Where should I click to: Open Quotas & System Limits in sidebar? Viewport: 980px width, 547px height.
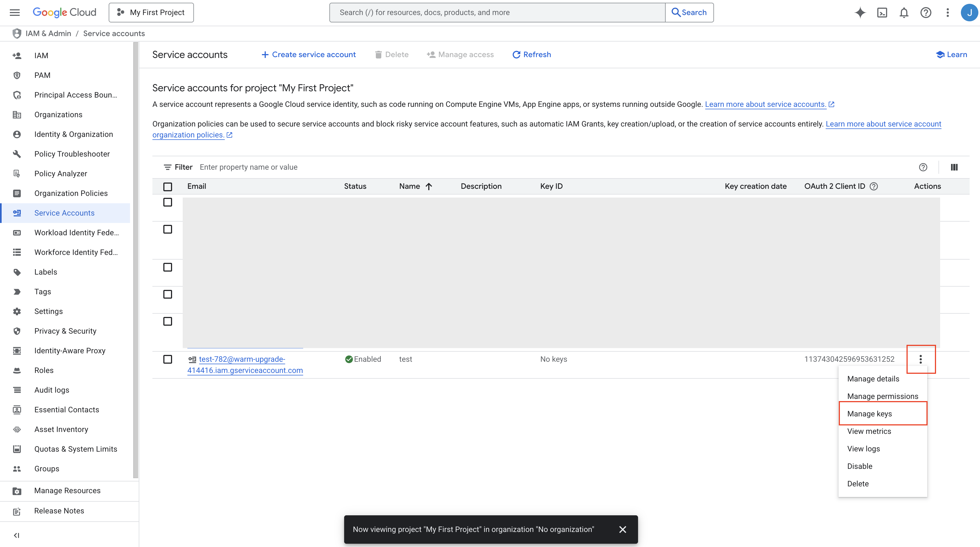click(x=65, y=449)
